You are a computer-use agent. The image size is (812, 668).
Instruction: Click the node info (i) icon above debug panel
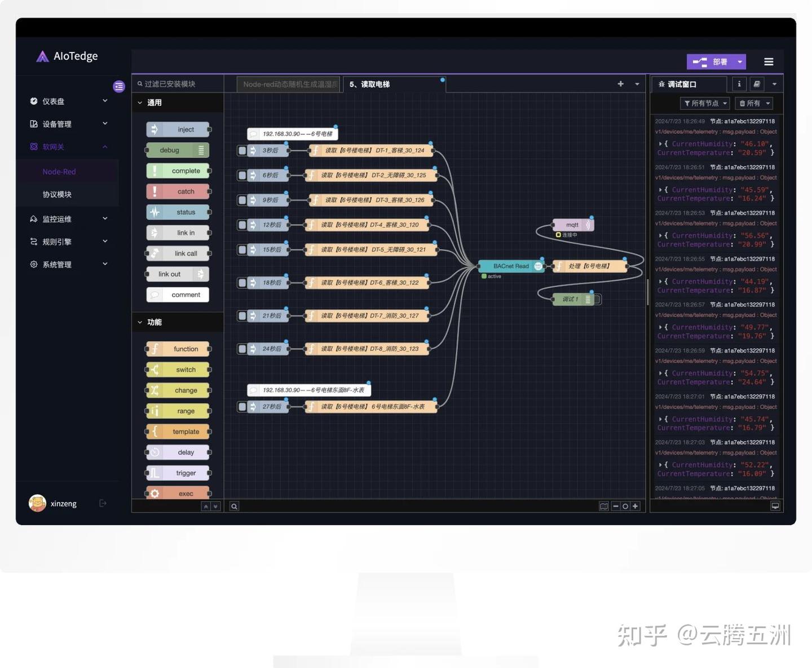click(x=739, y=83)
